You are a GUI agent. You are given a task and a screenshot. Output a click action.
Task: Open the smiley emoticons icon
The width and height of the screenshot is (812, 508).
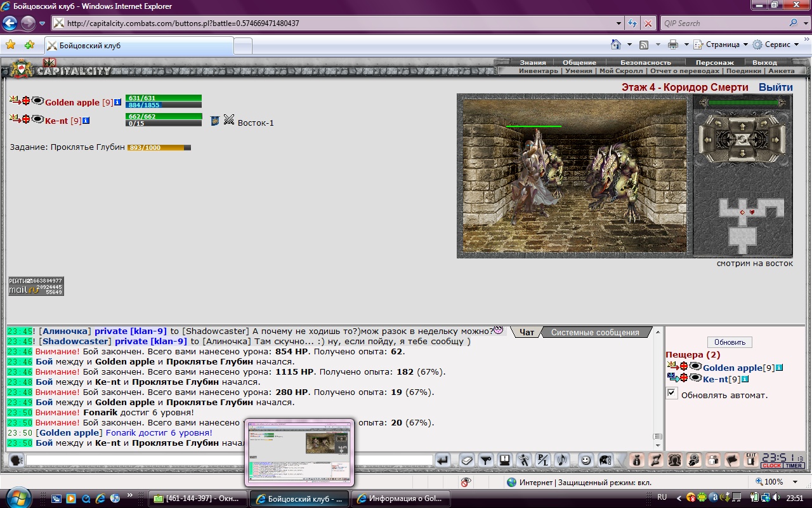tap(586, 460)
